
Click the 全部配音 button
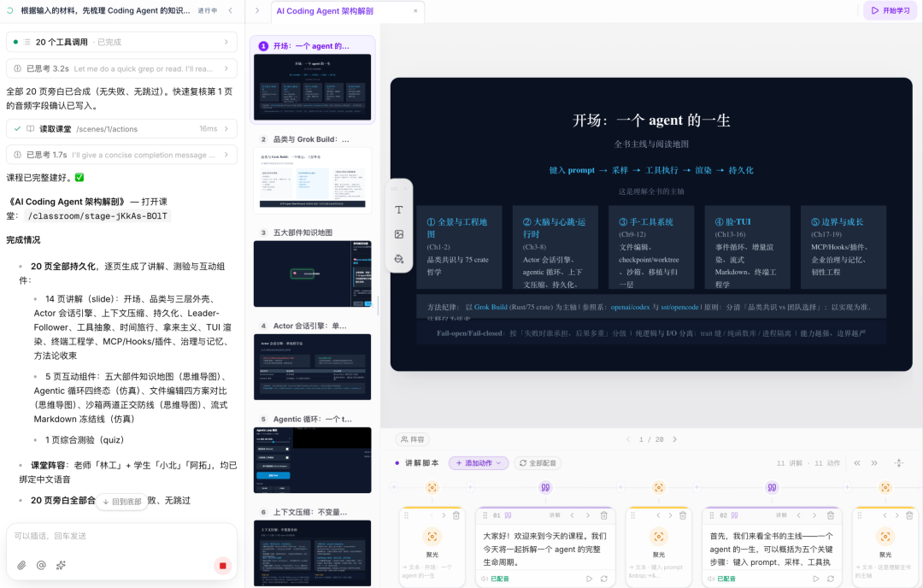[x=538, y=463]
